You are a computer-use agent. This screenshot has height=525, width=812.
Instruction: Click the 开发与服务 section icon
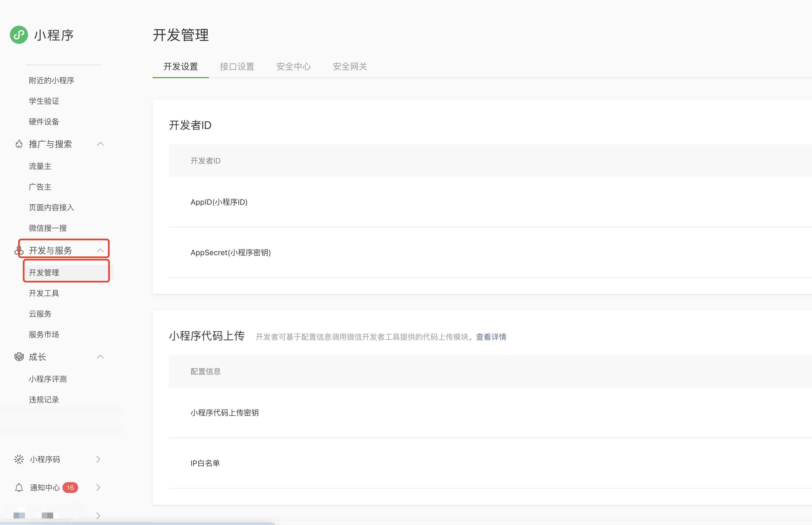tap(18, 251)
